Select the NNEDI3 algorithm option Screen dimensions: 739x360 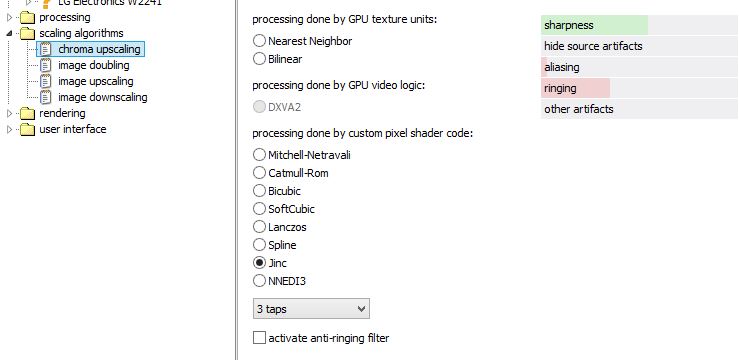click(x=259, y=281)
